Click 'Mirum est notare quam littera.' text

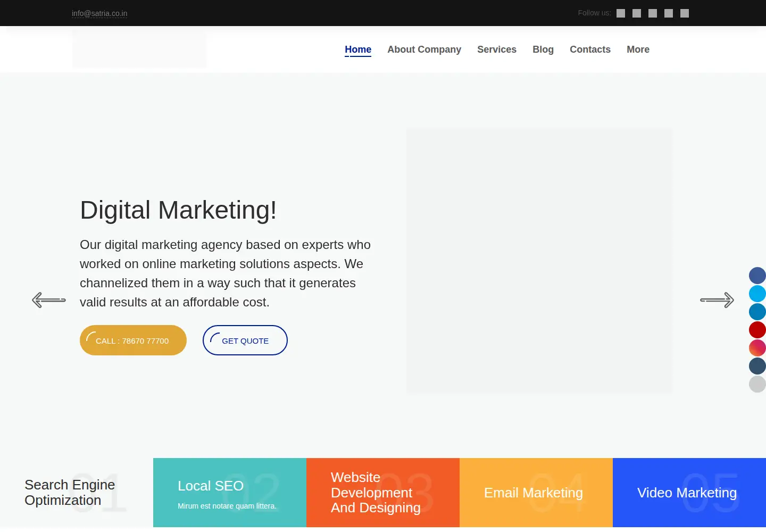tap(227, 506)
